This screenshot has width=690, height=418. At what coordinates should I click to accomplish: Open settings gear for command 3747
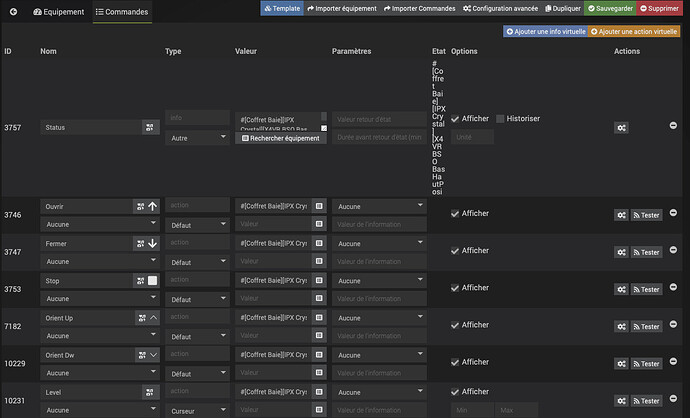tap(621, 252)
